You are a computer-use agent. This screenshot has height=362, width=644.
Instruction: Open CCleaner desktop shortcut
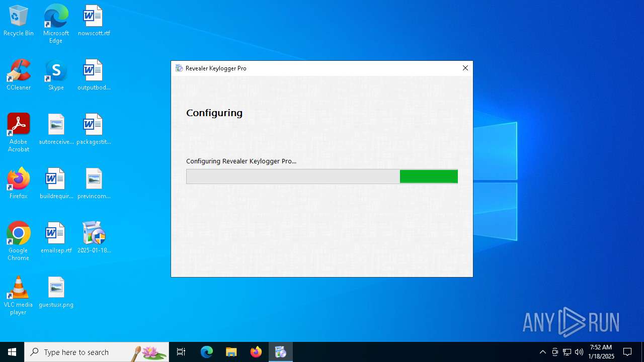(x=19, y=75)
